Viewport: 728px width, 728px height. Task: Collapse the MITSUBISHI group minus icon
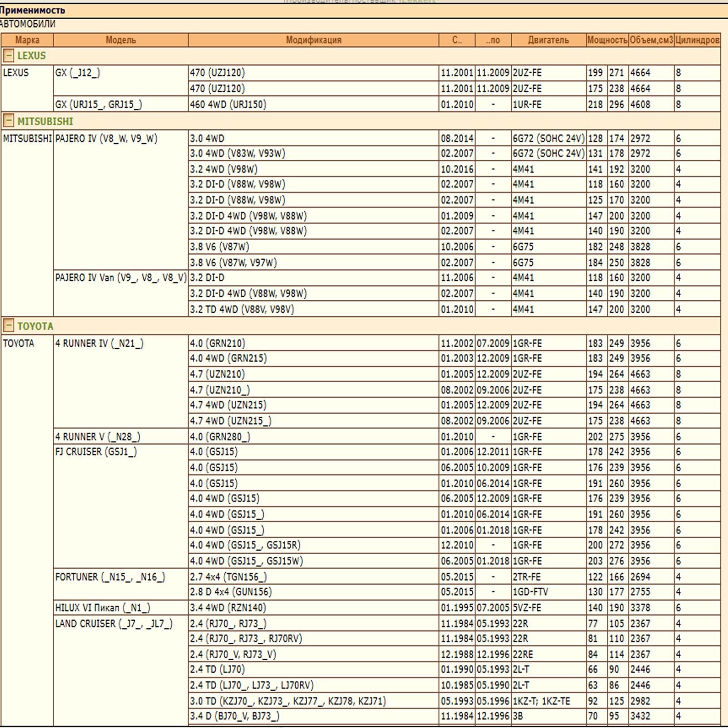[x=9, y=121]
